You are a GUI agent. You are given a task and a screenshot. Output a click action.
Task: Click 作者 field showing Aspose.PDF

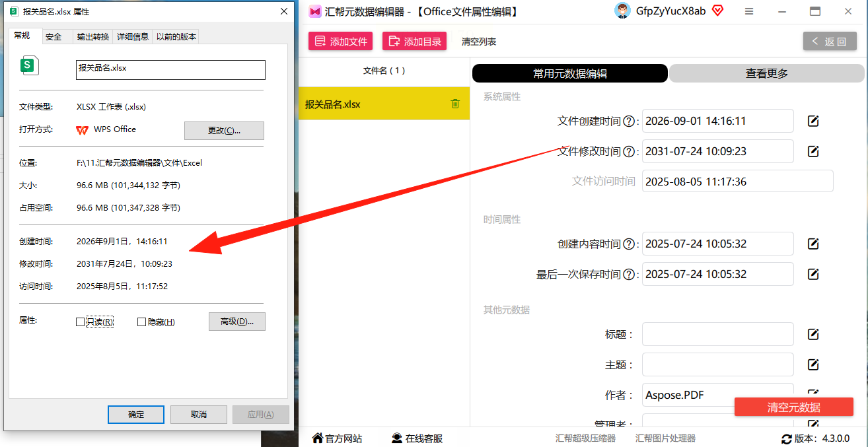click(x=718, y=395)
